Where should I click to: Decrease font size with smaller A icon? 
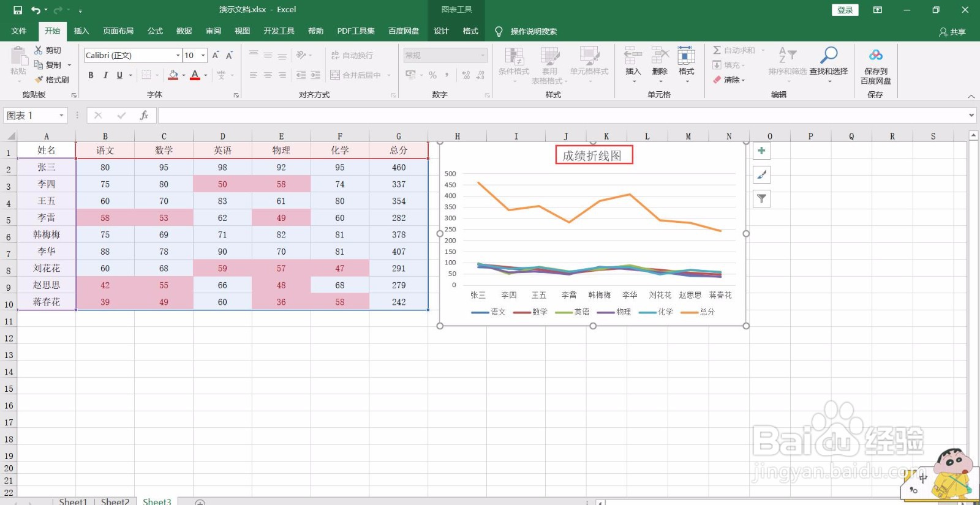coord(230,55)
